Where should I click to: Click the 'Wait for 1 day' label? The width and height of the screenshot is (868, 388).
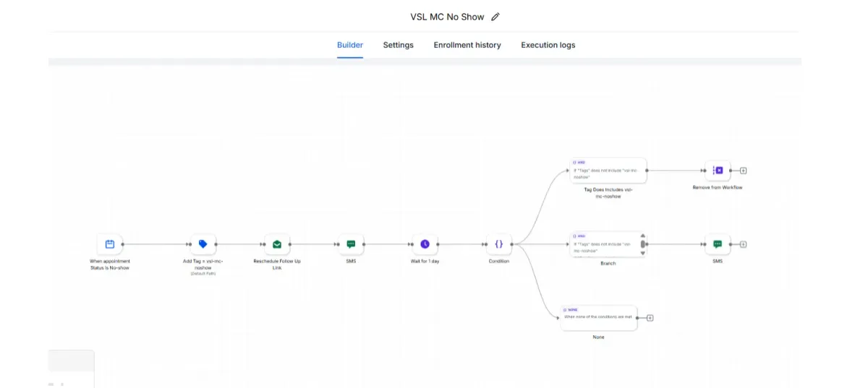pos(425,261)
